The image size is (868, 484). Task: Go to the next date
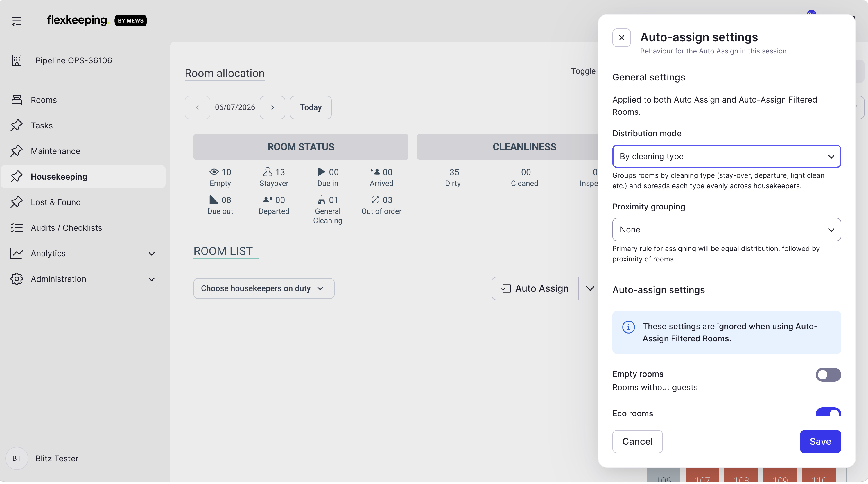coord(272,107)
